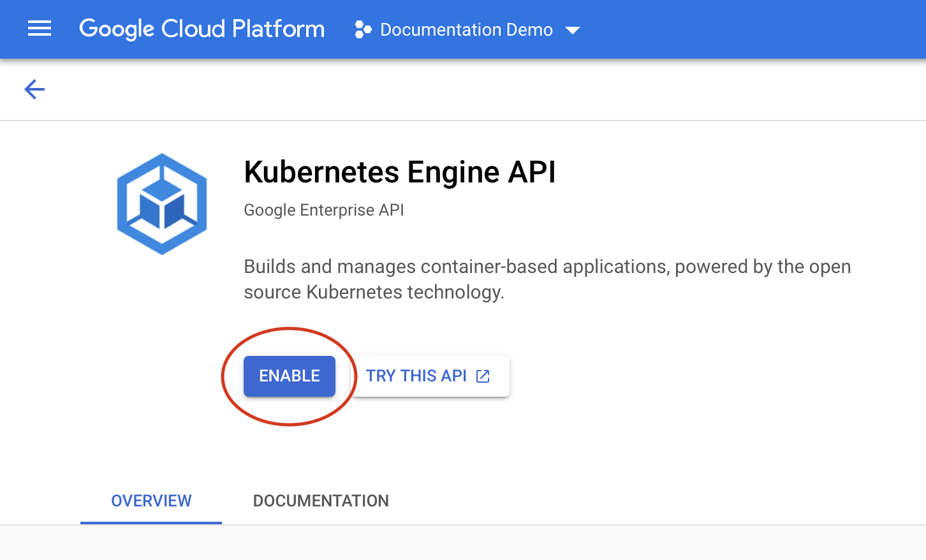Click the project hexagon icon
This screenshot has width=926, height=560.
tap(363, 29)
